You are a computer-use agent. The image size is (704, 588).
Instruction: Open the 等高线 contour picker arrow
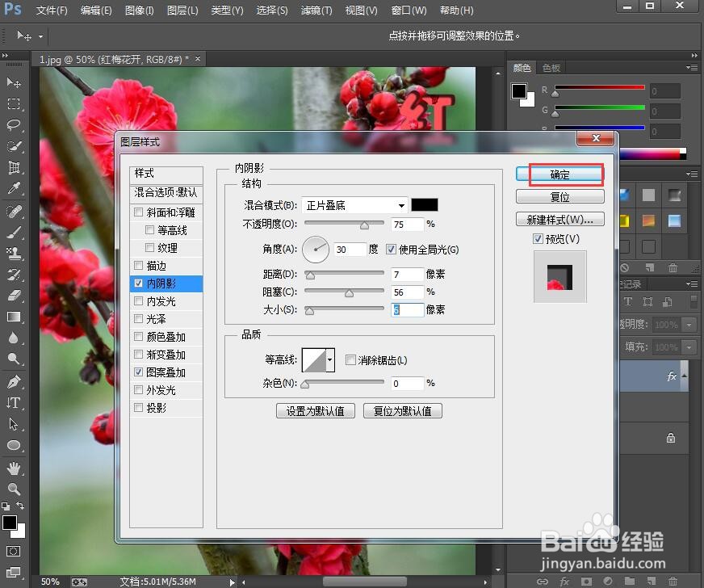tap(330, 359)
